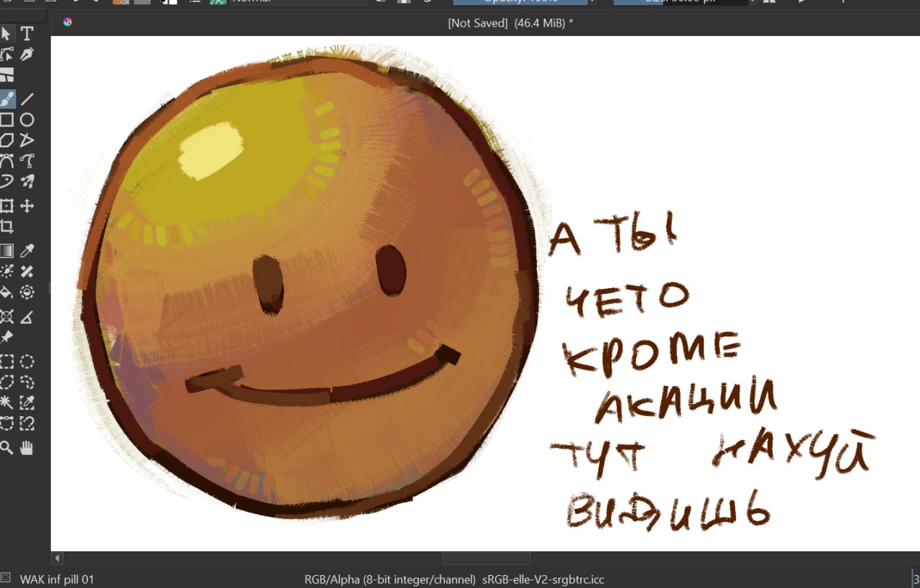
Task: Click the horizontal scrollbar thumb under canvas
Action: [x=486, y=558]
